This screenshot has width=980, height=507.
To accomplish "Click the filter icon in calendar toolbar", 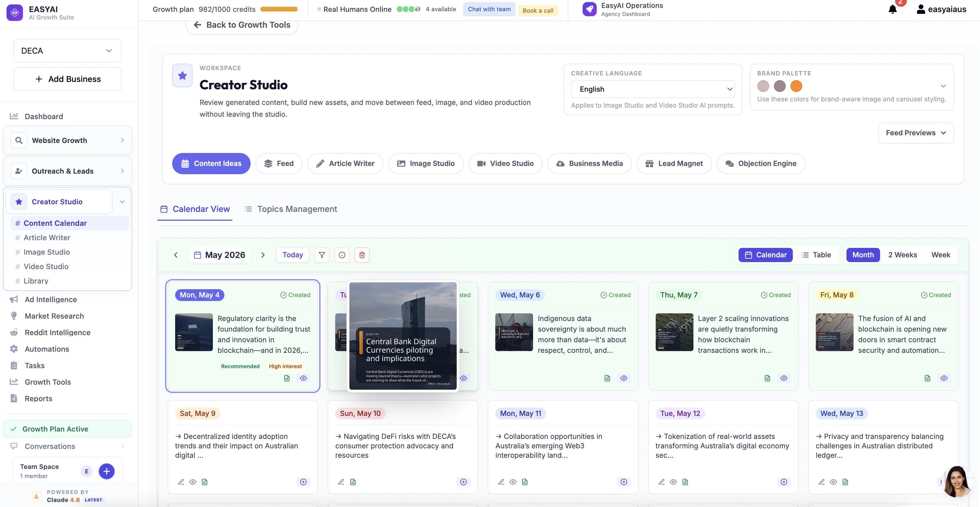I will (x=322, y=255).
